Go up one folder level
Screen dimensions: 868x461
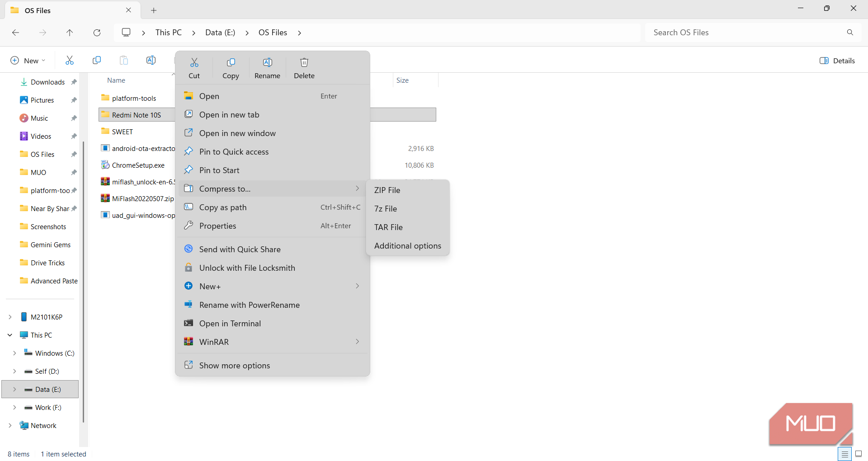coord(70,33)
